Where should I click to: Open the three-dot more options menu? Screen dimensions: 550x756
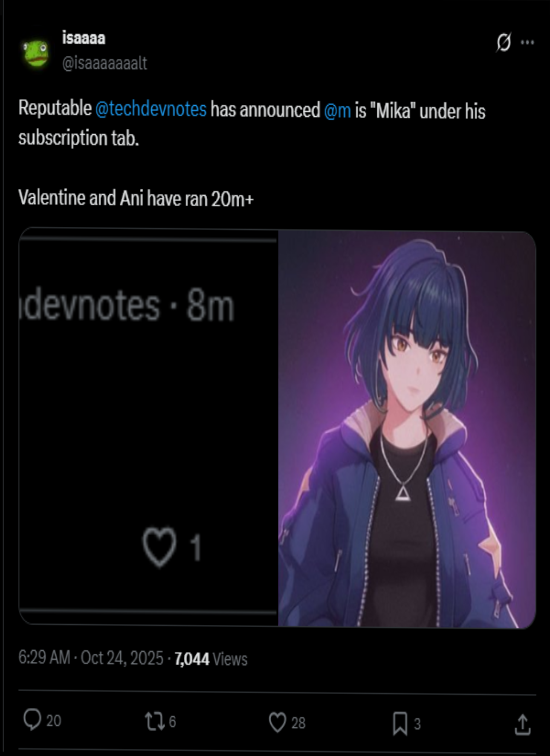point(527,42)
